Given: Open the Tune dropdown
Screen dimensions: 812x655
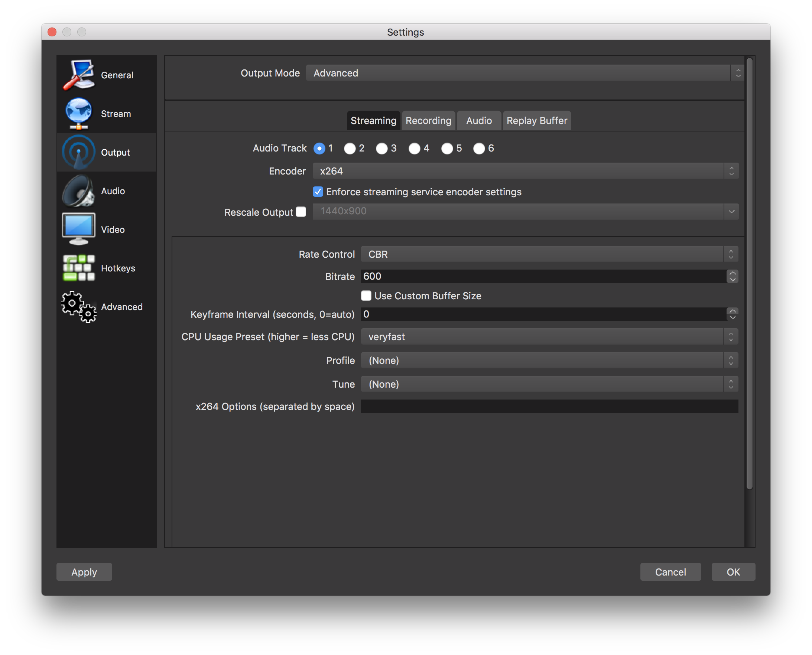Looking at the screenshot, I should coord(549,384).
